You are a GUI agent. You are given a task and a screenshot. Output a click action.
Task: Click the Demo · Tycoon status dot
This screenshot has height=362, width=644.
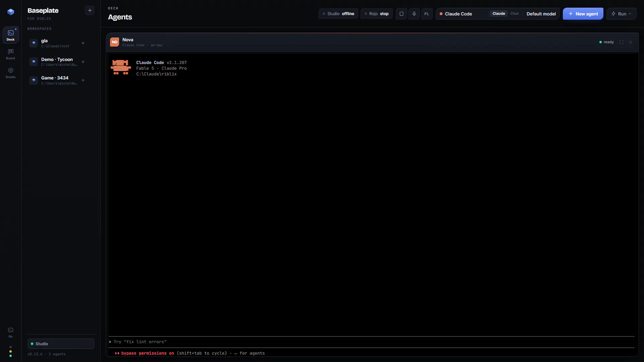[x=83, y=62]
